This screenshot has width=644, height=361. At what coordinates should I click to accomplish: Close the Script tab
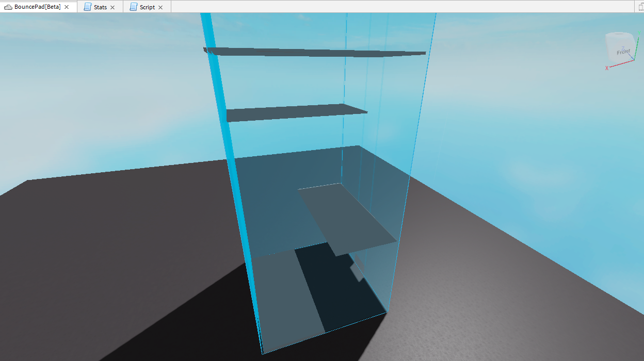[x=160, y=7]
